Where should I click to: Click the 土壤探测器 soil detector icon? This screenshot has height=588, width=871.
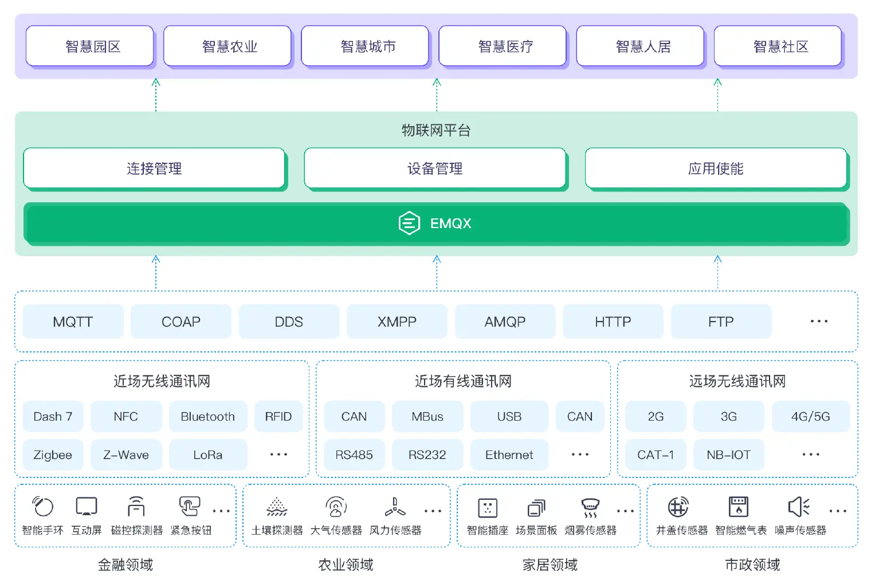(277, 507)
